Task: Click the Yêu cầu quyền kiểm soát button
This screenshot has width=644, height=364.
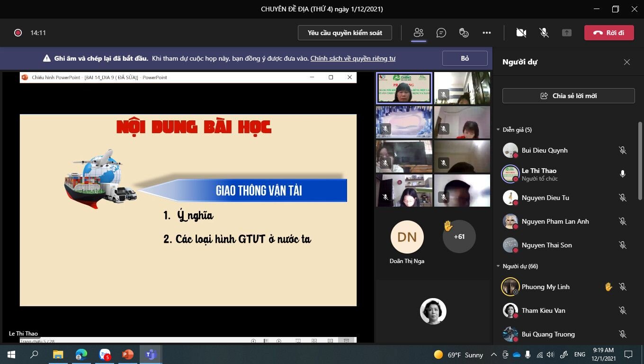Action: [x=345, y=33]
